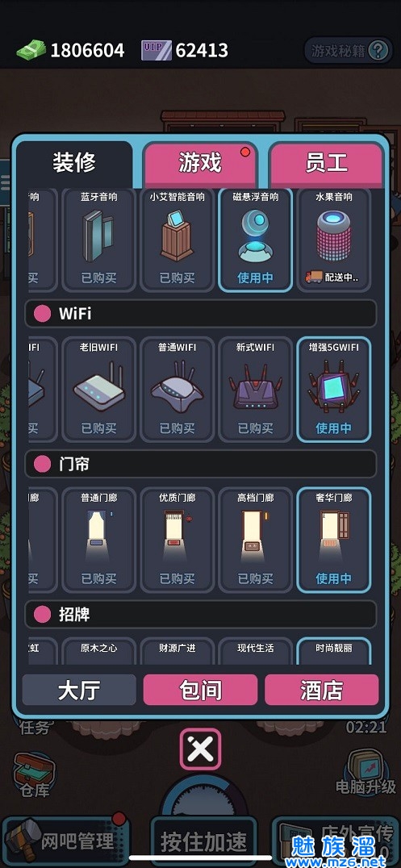Open the 装修 tab
The height and width of the screenshot is (868, 401).
click(75, 163)
